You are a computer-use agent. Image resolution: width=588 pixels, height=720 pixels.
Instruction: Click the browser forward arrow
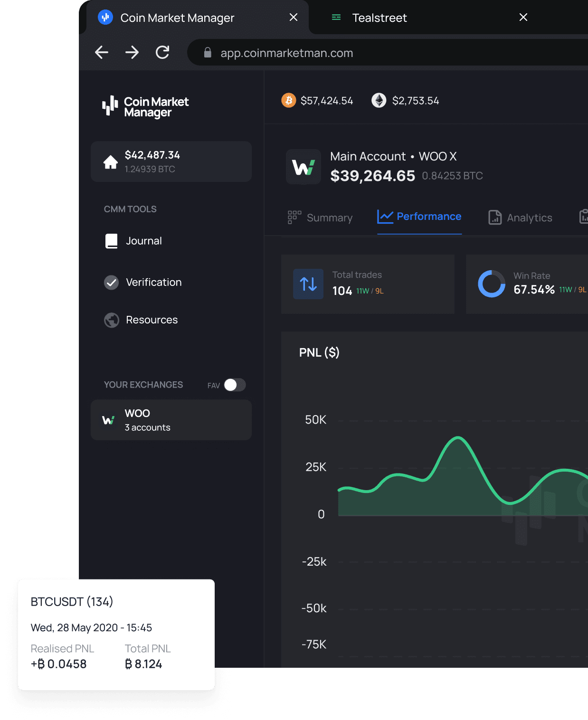pyautogui.click(x=132, y=52)
